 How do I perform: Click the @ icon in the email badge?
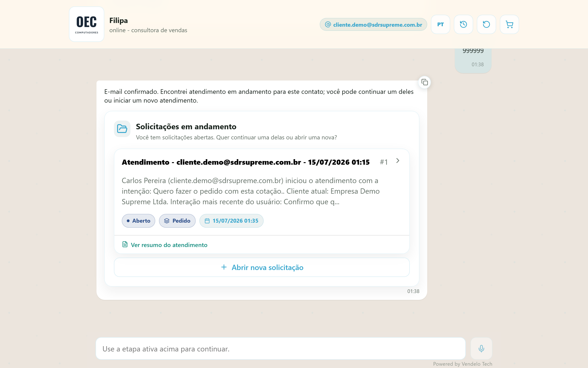[x=328, y=24]
